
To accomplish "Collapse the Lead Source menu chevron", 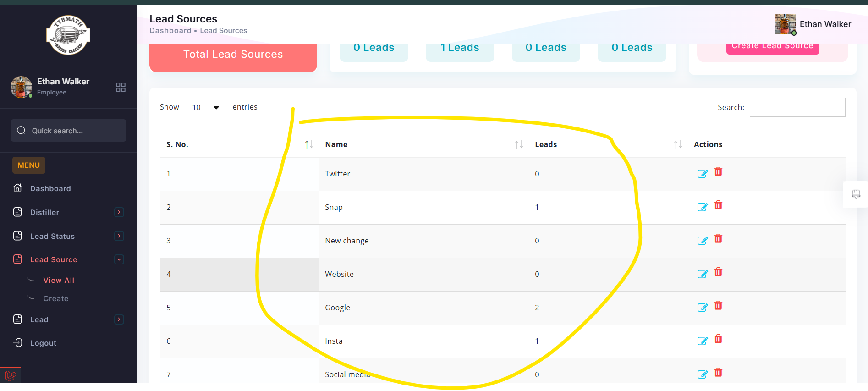I will [119, 259].
